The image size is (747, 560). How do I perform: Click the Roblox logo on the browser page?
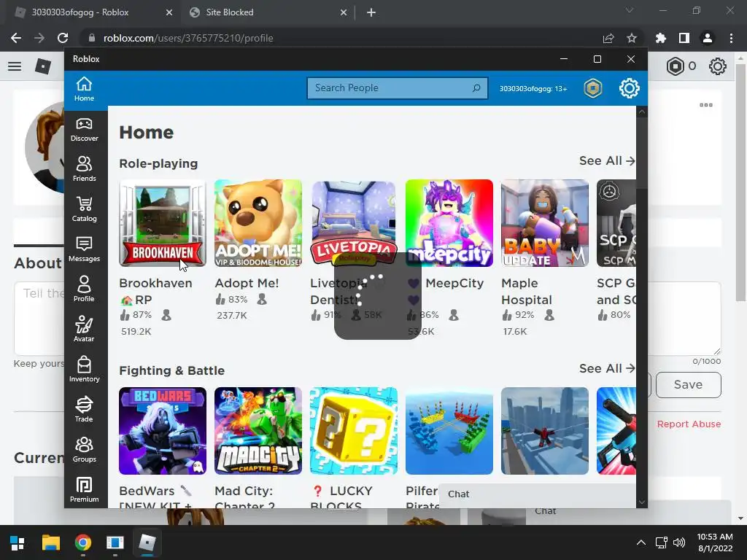[43, 66]
